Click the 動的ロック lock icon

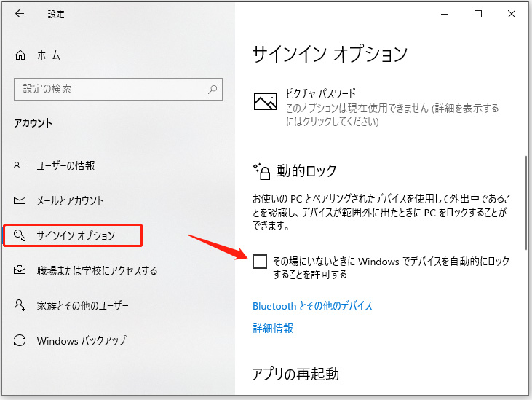tap(261, 171)
